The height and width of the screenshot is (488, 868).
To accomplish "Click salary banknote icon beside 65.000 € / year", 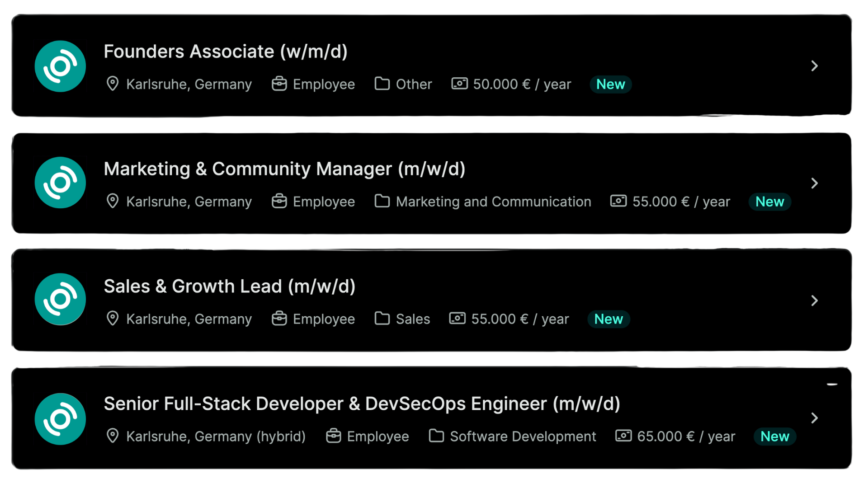I will [623, 436].
